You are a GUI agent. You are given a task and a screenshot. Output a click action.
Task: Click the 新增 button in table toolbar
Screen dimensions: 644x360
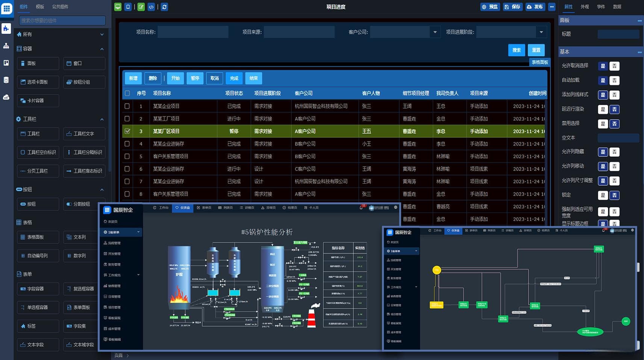click(x=133, y=78)
